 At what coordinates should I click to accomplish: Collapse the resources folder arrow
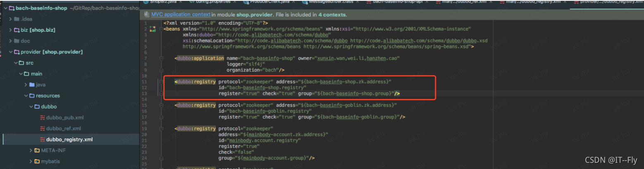[x=26, y=96]
